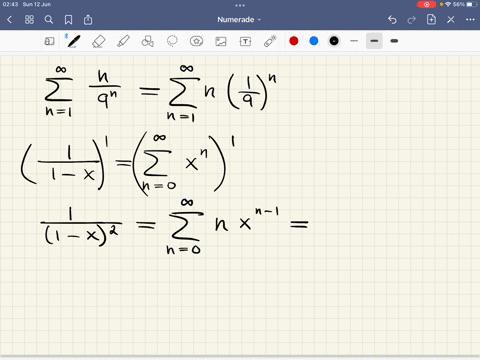
Task: Tap the status bar clock 02:43
Action: coord(10,4)
